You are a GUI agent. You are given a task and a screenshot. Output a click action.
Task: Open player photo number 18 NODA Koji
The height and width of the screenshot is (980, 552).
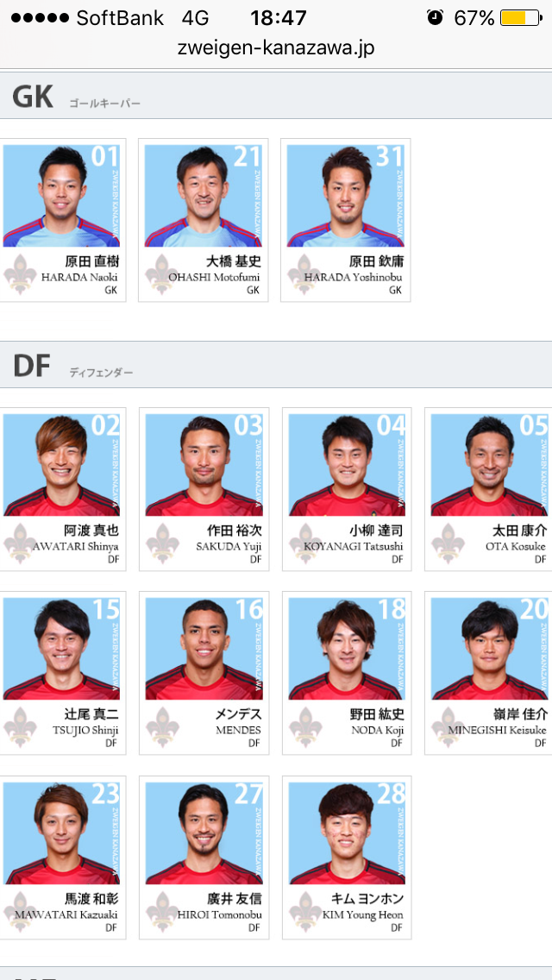347,649
